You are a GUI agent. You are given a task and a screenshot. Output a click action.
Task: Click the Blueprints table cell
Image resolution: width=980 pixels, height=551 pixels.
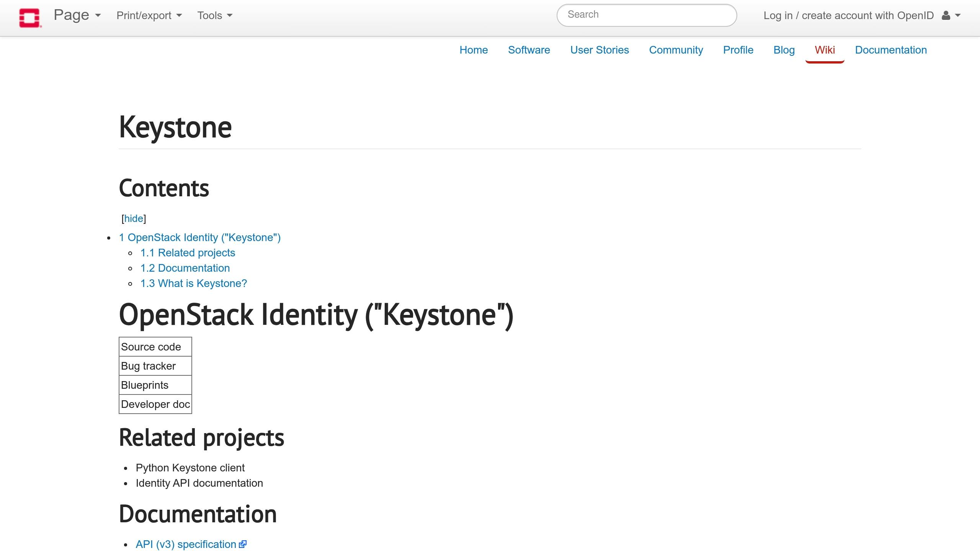point(155,385)
